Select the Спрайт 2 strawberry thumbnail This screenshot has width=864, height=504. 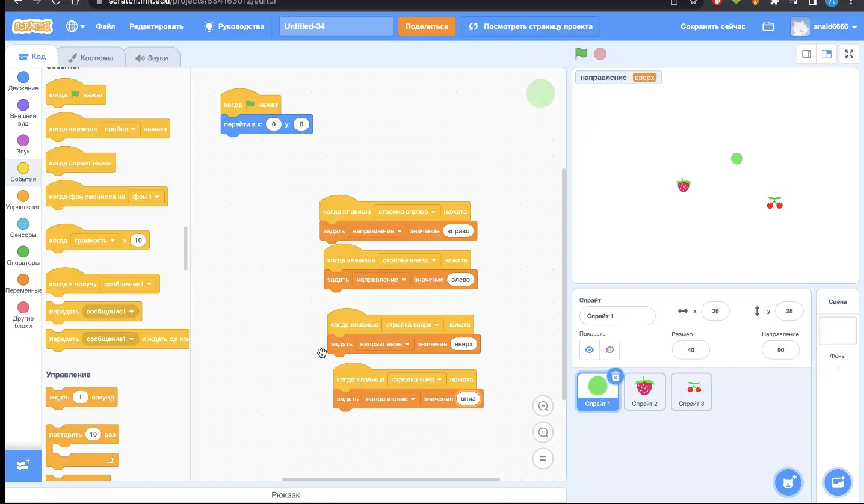pyautogui.click(x=644, y=392)
